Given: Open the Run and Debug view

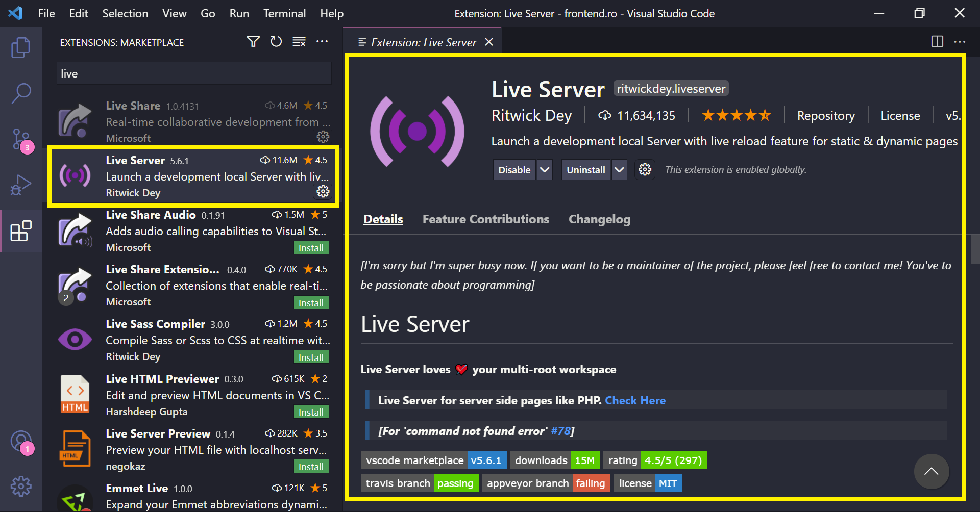Looking at the screenshot, I should point(21,185).
